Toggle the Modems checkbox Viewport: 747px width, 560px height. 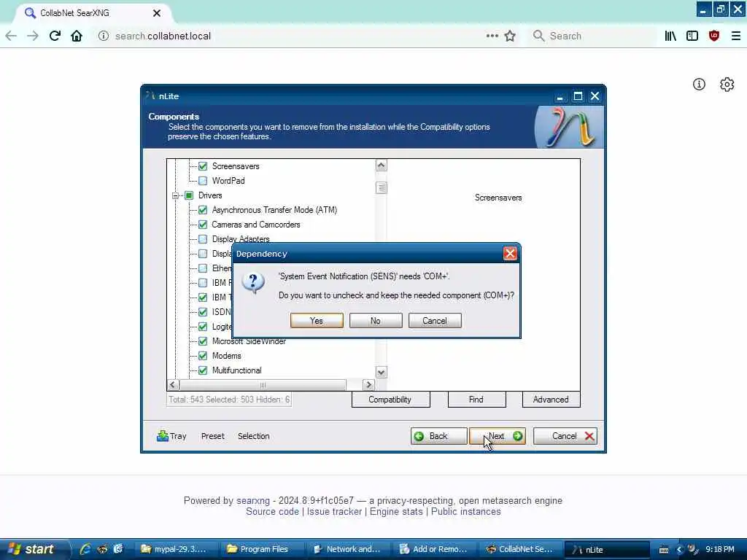pos(203,356)
